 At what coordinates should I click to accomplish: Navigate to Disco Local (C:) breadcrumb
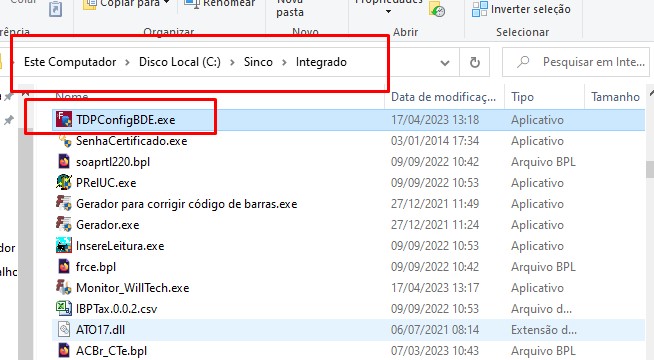[x=180, y=62]
